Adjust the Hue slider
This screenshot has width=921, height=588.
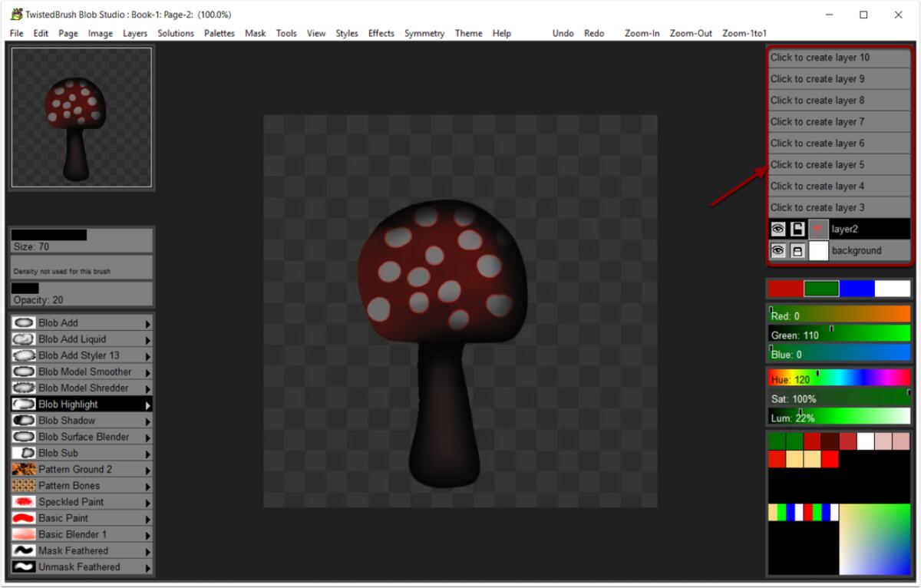pyautogui.click(x=837, y=378)
